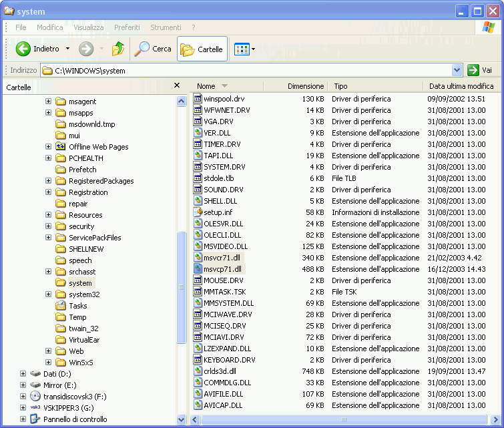
Task: Click the VER.DLL file icon
Action: pyautogui.click(x=198, y=132)
